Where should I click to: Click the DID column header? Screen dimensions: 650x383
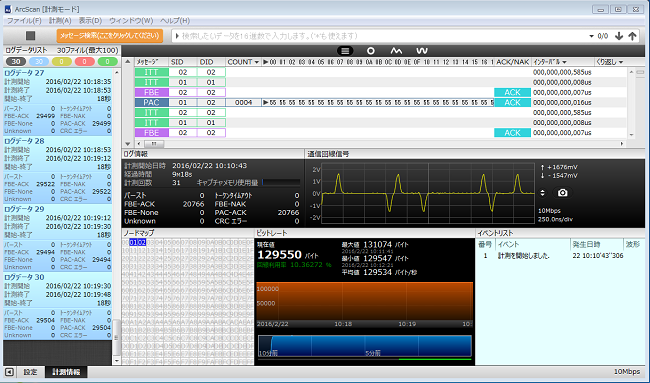211,62
